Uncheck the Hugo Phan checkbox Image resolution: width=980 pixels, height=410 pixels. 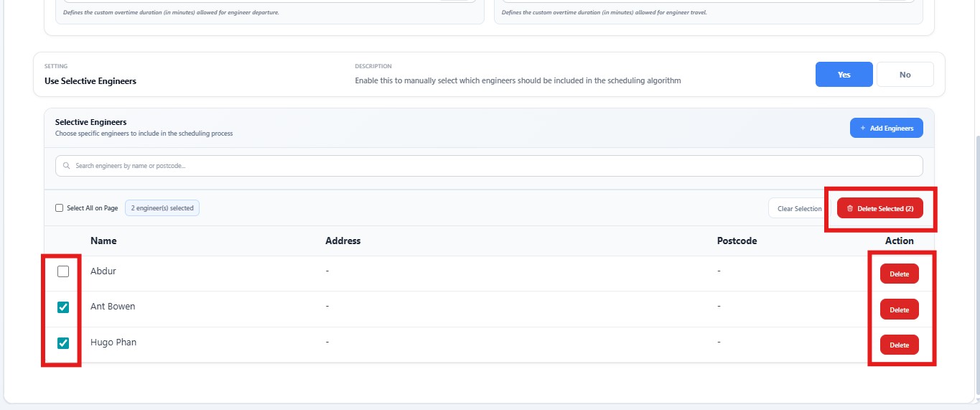[63, 343]
